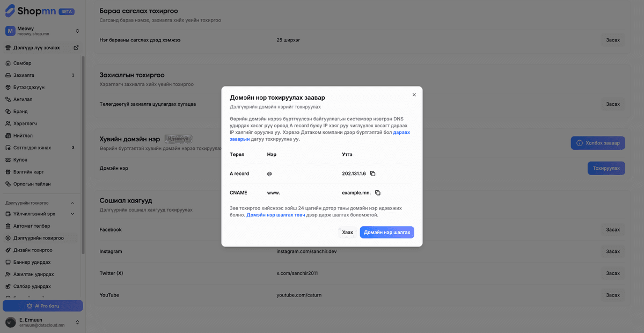644x333 pixels.
Task: Expand the Meowy store switcher
Action: pos(77,31)
